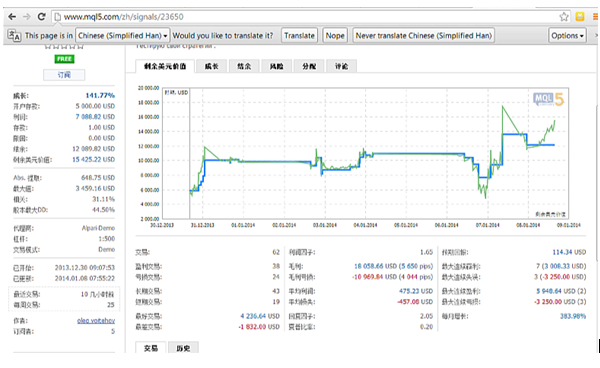Click the 141.77% growth value
600x368 pixels.
click(x=100, y=95)
